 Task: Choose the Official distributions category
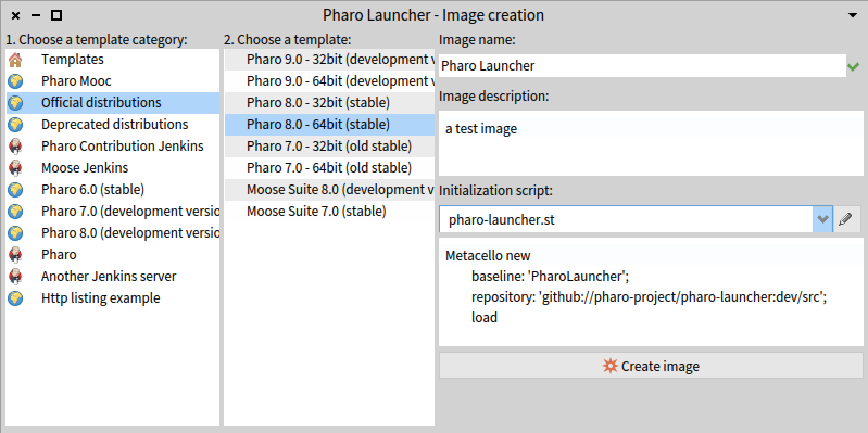click(112, 103)
